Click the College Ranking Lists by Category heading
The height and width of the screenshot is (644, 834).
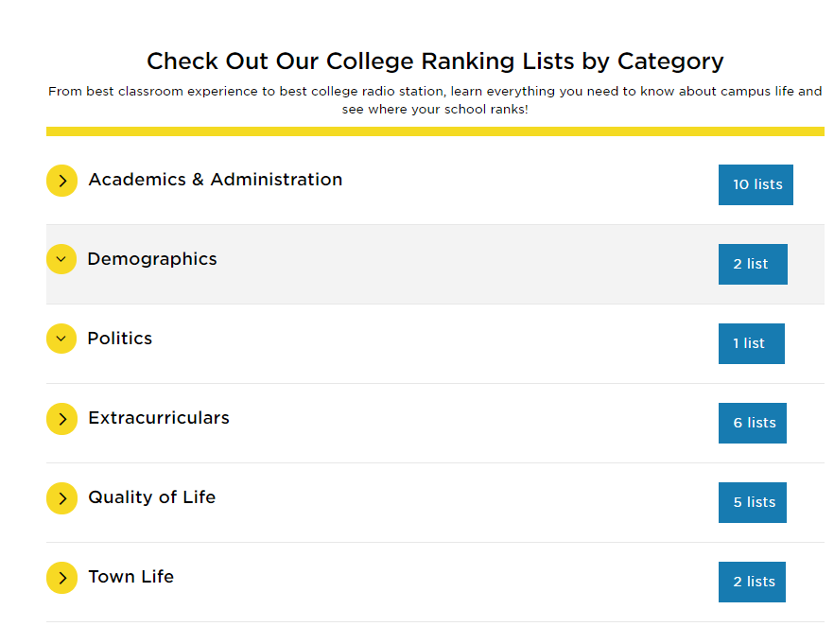pos(435,61)
